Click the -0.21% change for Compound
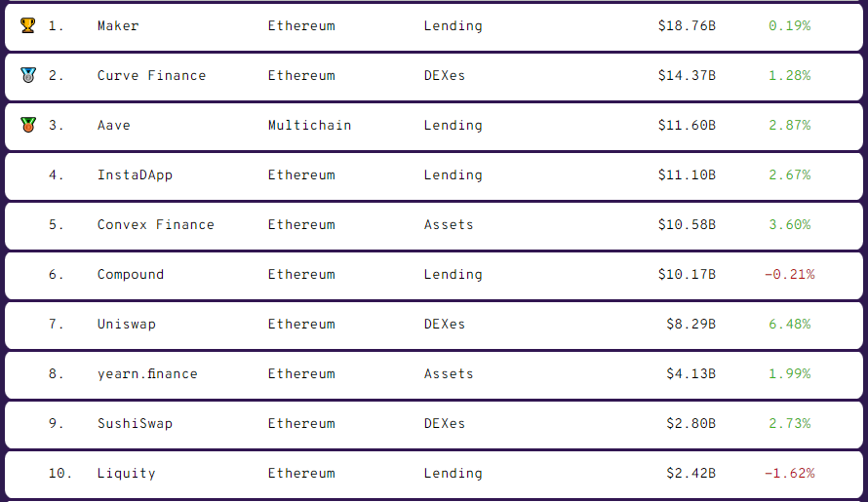Viewport: 868px width, 502px height. (x=789, y=275)
